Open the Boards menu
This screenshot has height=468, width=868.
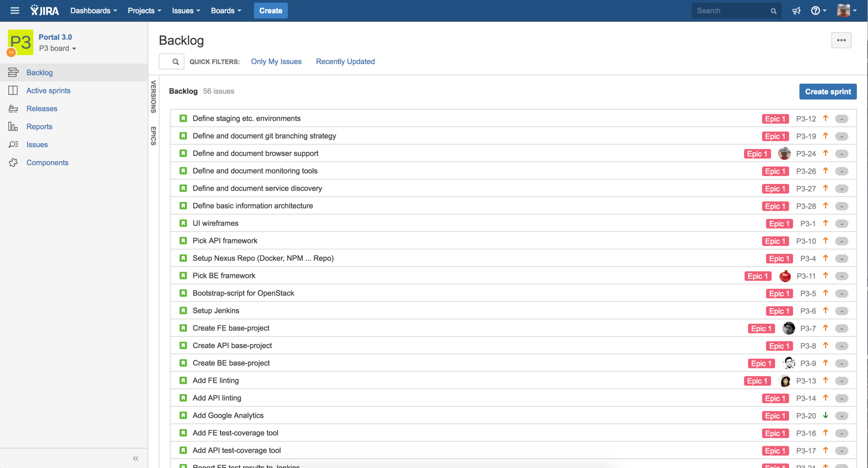click(226, 11)
